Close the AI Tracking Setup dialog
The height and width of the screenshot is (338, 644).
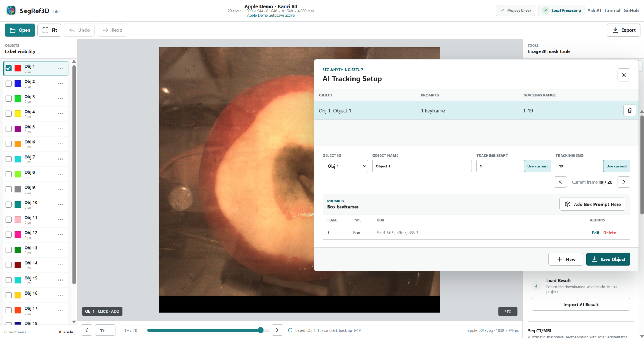624,75
